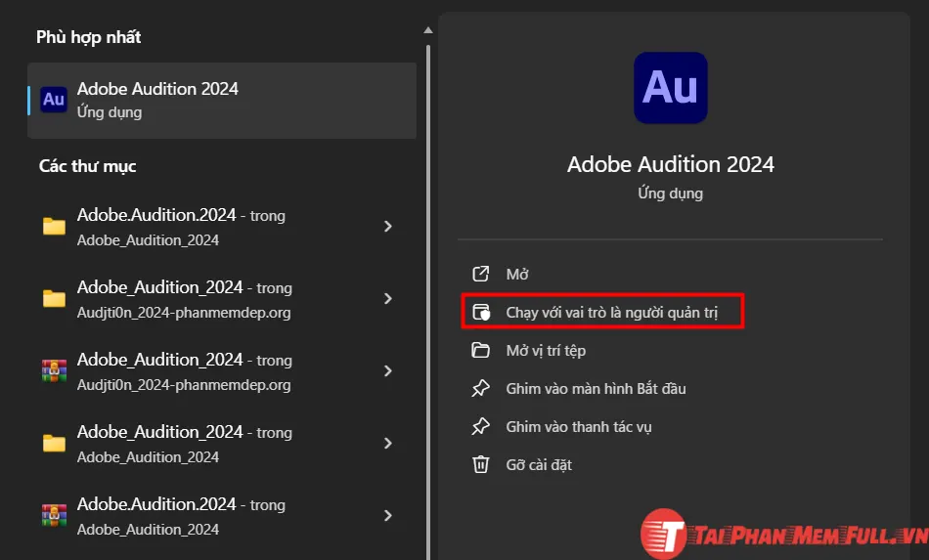Viewport: 929px width, 560px height.
Task: Click the run as administrator shield icon
Action: tap(481, 312)
